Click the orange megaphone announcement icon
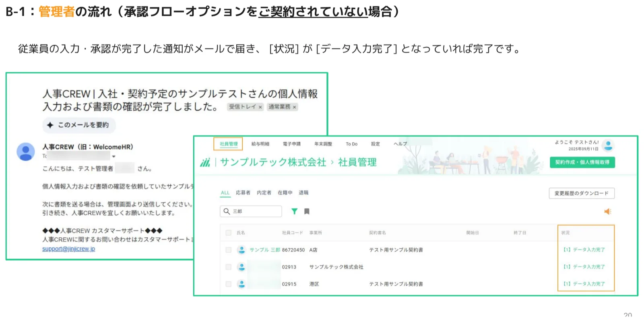 click(608, 212)
